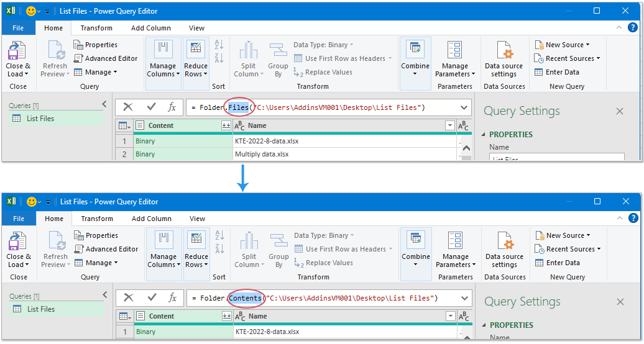Screen dimensions: 644x344
Task: Switch to Add Column tab in bottom window
Action: (152, 219)
